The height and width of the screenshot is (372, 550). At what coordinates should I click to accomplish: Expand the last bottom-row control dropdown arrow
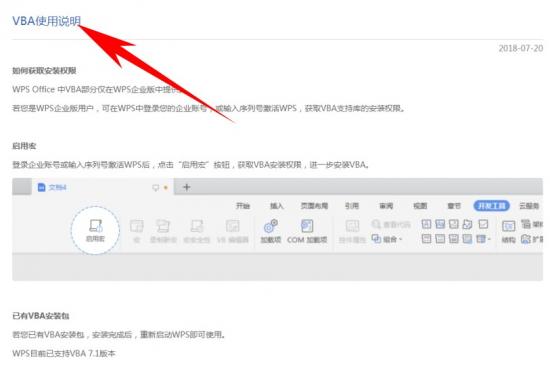489,239
